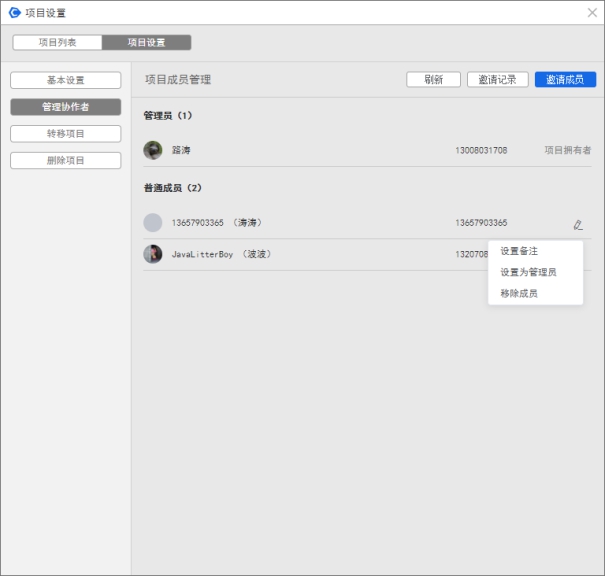
Task: Pick 移除成员 from the context menu
Action: coord(519,293)
